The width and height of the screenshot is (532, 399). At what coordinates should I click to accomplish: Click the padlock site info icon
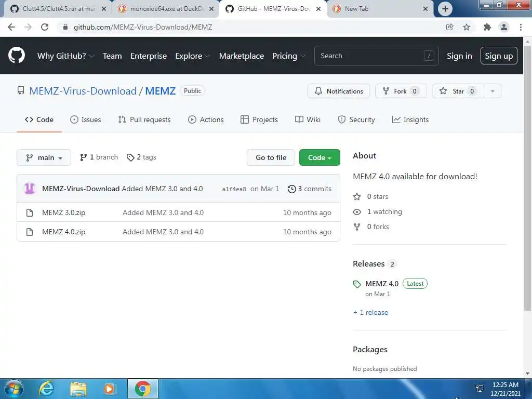click(65, 27)
